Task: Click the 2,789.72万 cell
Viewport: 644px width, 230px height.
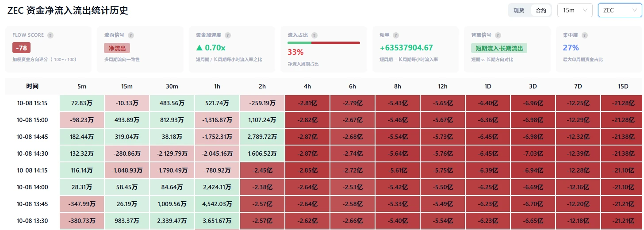Action: point(262,137)
